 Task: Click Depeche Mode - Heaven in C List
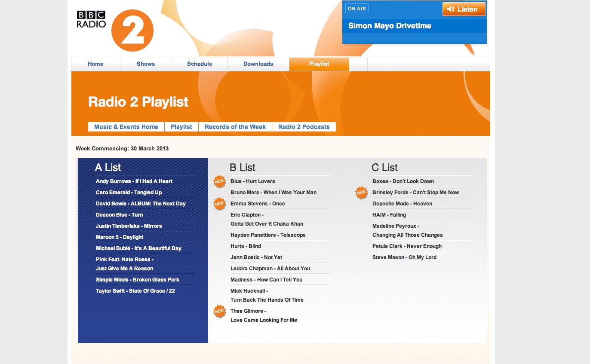[402, 204]
